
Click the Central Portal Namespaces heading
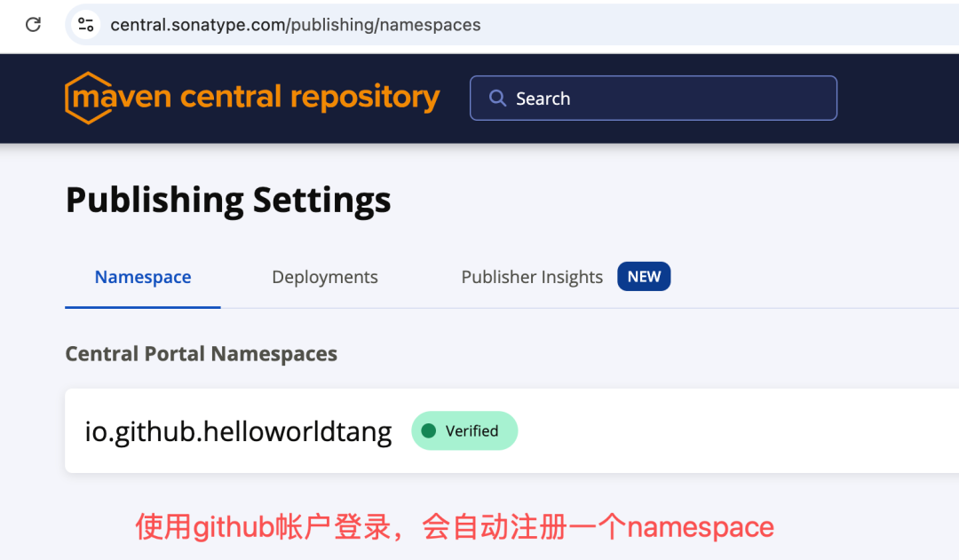point(202,353)
